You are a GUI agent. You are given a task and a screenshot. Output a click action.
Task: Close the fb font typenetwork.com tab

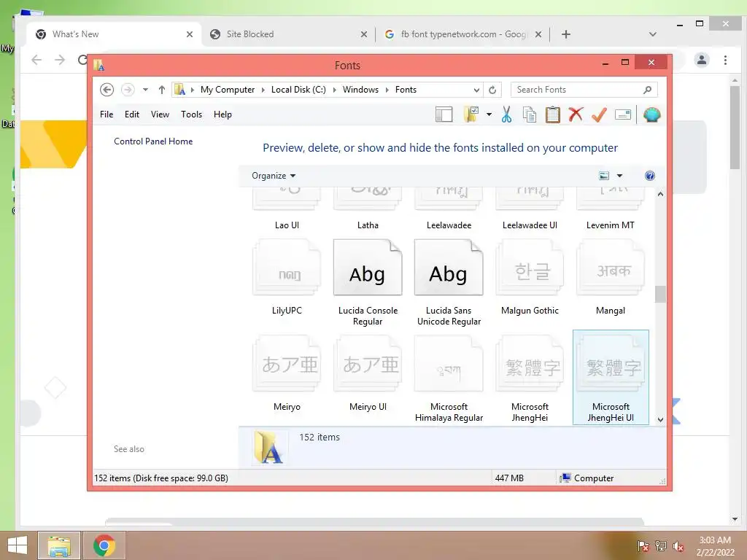(x=538, y=34)
